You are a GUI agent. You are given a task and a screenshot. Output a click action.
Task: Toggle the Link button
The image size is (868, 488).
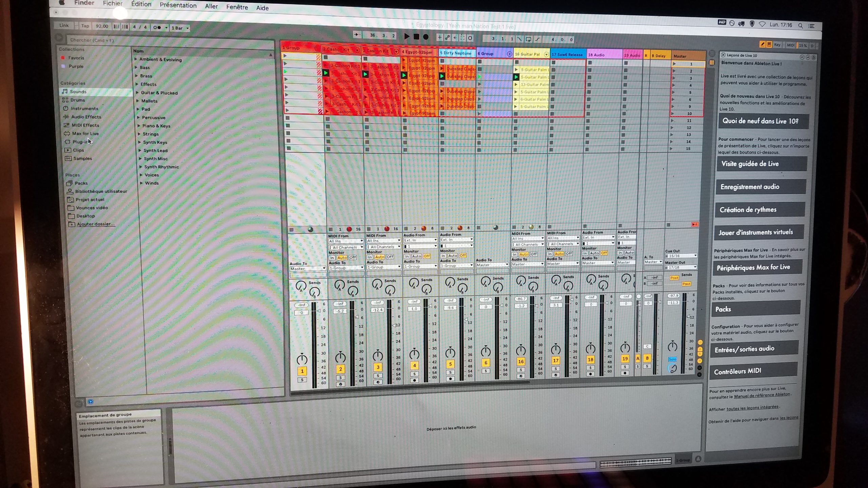(x=64, y=25)
